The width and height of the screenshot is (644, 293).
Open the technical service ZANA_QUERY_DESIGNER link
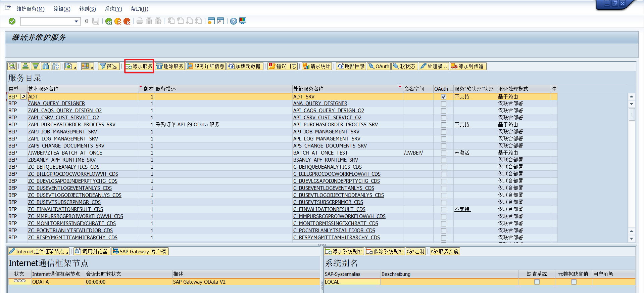pyautogui.click(x=56, y=103)
